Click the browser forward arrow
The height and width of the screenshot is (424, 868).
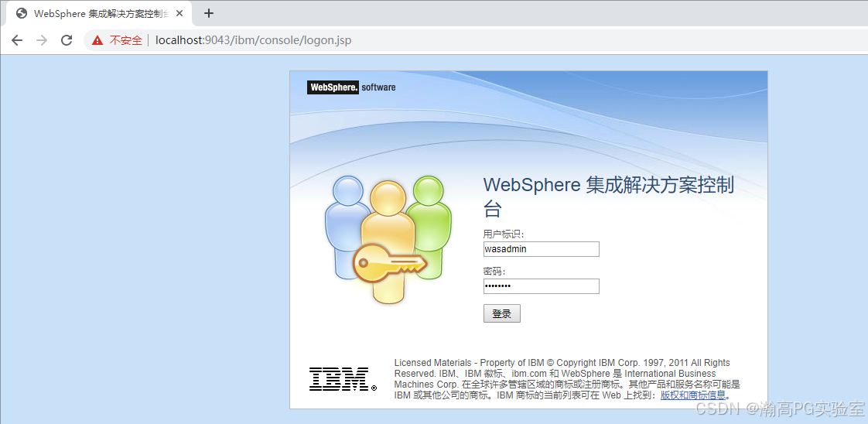(42, 40)
